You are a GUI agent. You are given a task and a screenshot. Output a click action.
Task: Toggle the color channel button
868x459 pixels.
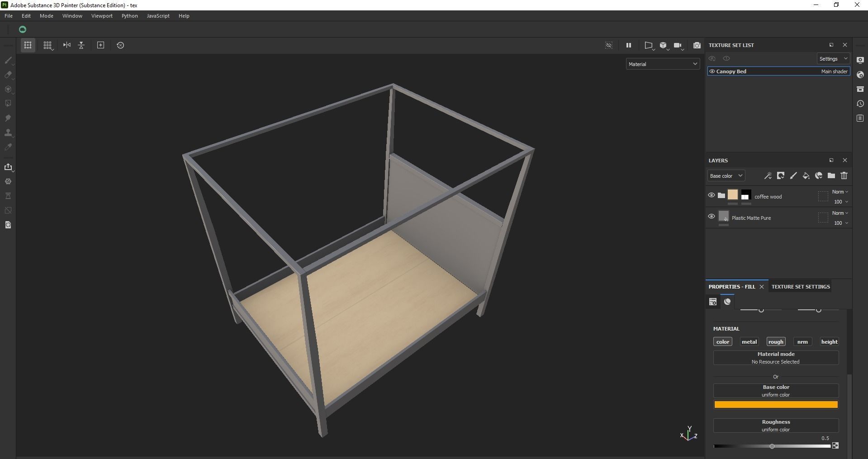(723, 342)
